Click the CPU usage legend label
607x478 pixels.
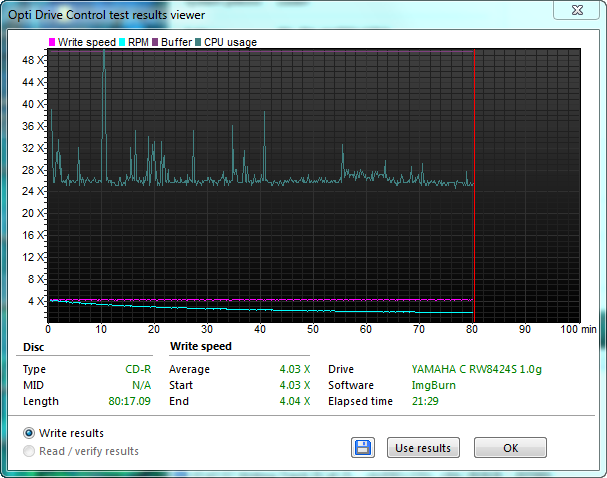tap(230, 42)
